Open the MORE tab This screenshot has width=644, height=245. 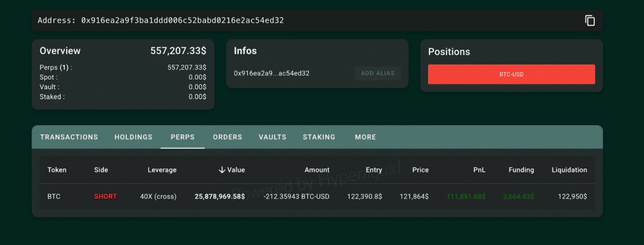coord(365,137)
